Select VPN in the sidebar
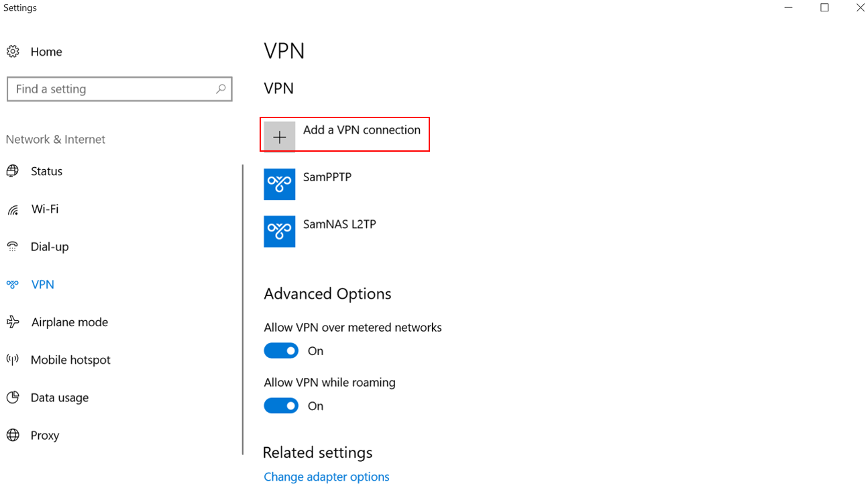Screen dimensions: 868x484 pos(43,285)
